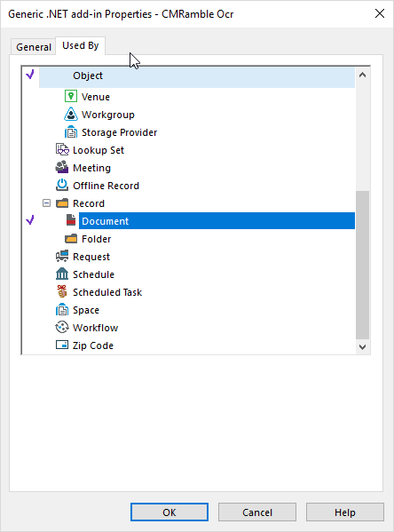Click the Zip Code icon

coord(62,345)
